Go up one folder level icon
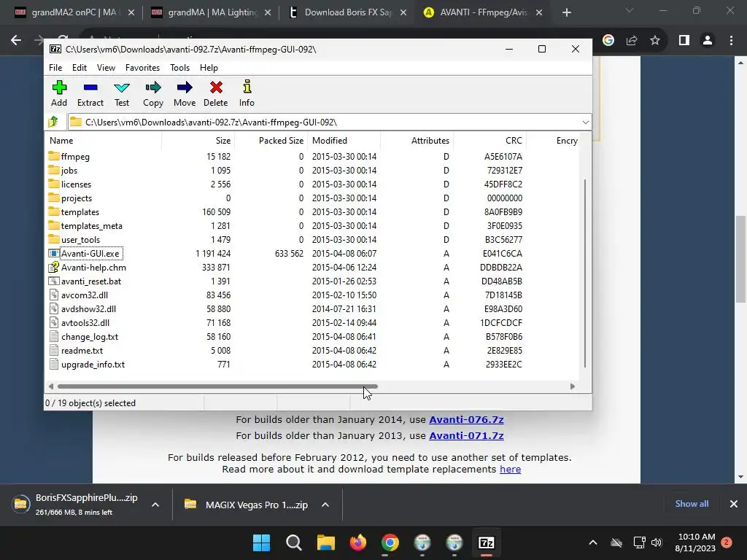 (53, 122)
